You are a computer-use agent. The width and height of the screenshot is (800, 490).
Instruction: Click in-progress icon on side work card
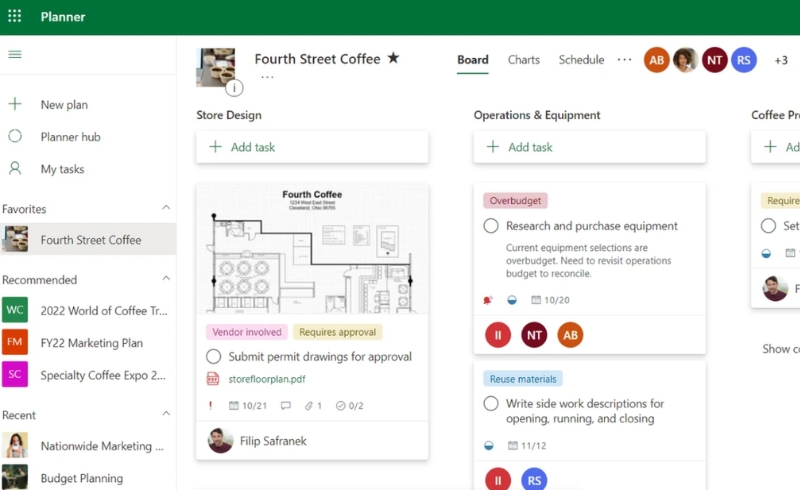[489, 446]
